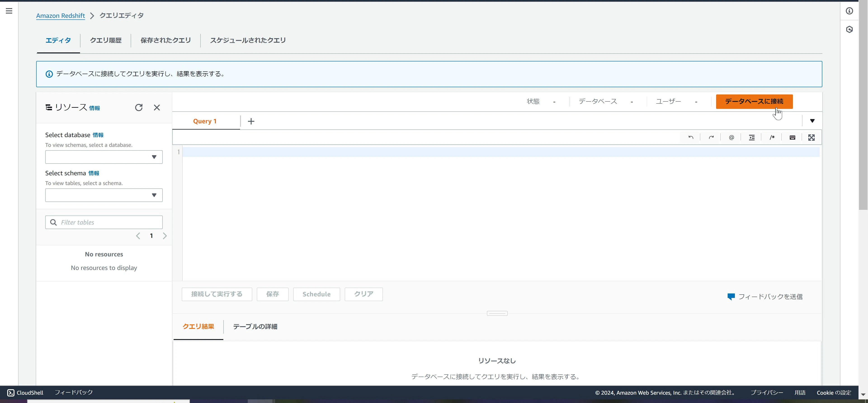Open the 情報 link next to リソース
The image size is (868, 403).
coord(95,108)
